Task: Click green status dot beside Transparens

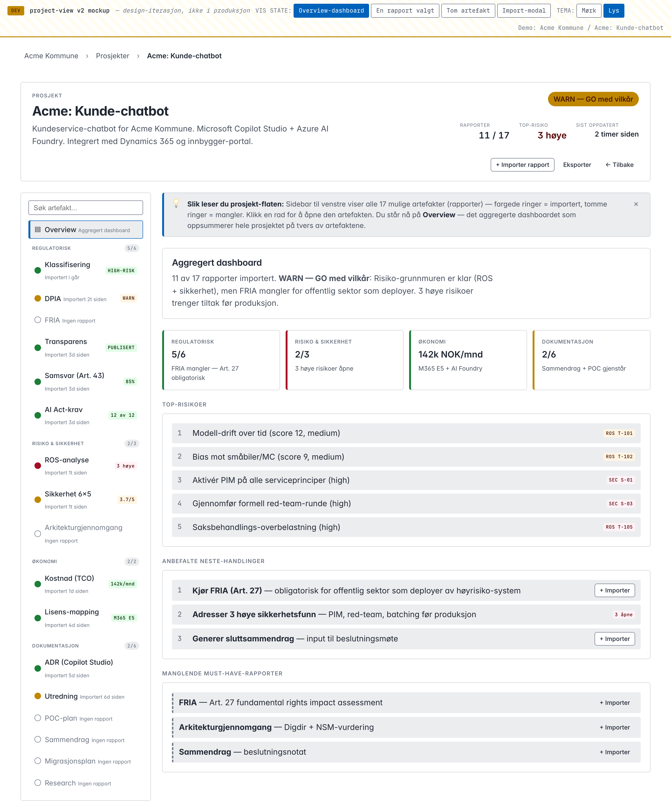Action: tap(38, 348)
